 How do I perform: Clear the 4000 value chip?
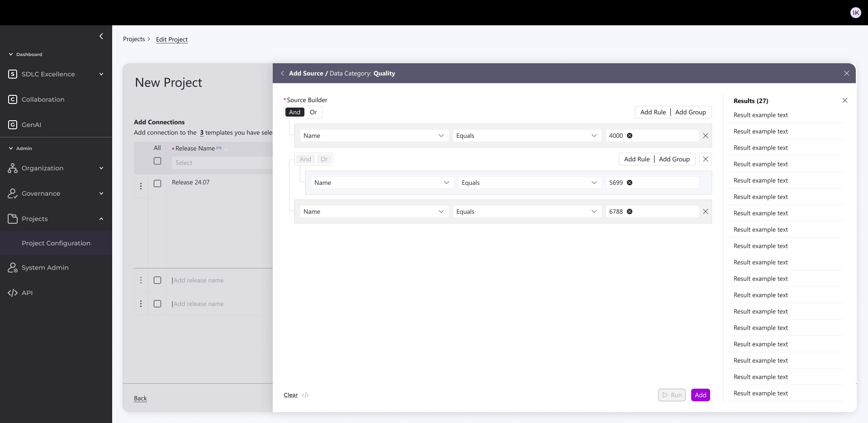pyautogui.click(x=630, y=136)
